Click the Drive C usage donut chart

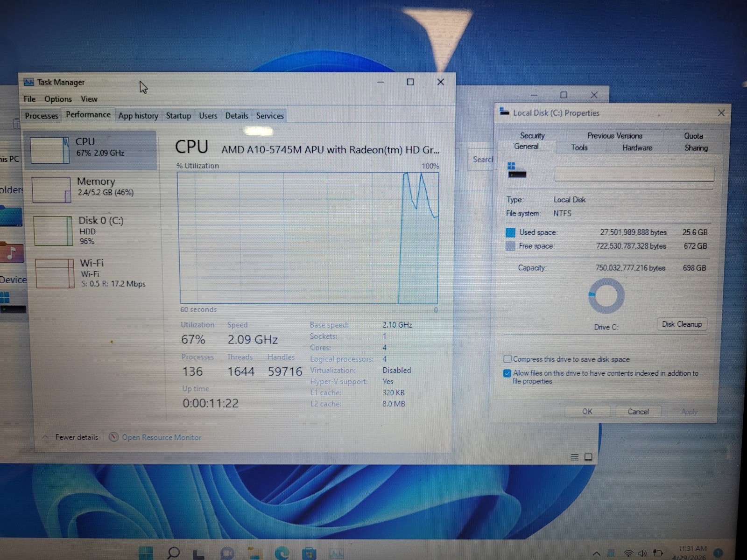(606, 296)
